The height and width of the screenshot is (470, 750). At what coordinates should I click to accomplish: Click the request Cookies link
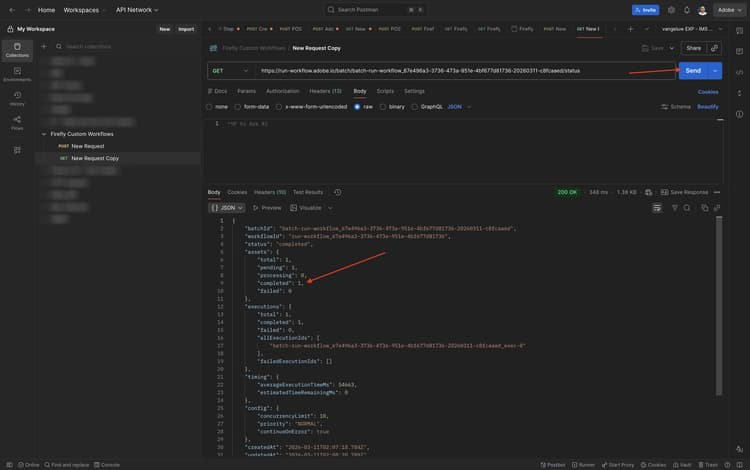point(708,92)
